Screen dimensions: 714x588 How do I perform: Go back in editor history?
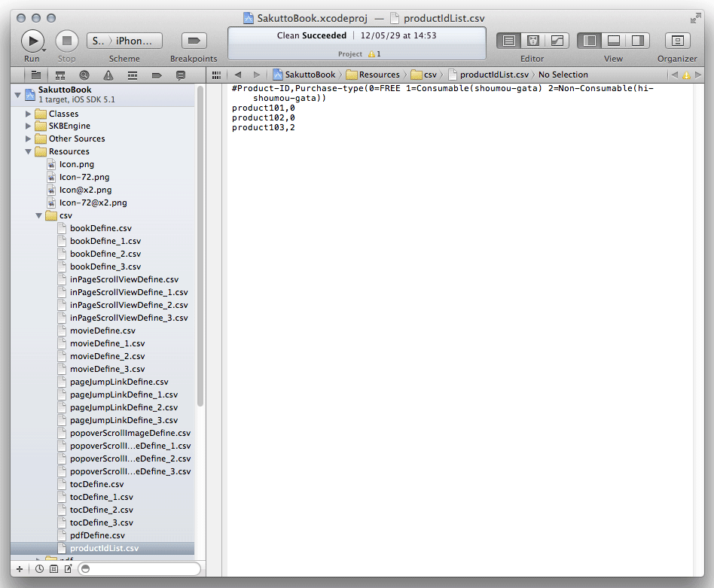(238, 75)
